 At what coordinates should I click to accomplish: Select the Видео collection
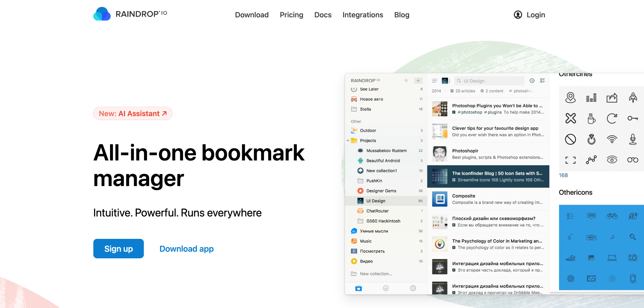[386, 261]
